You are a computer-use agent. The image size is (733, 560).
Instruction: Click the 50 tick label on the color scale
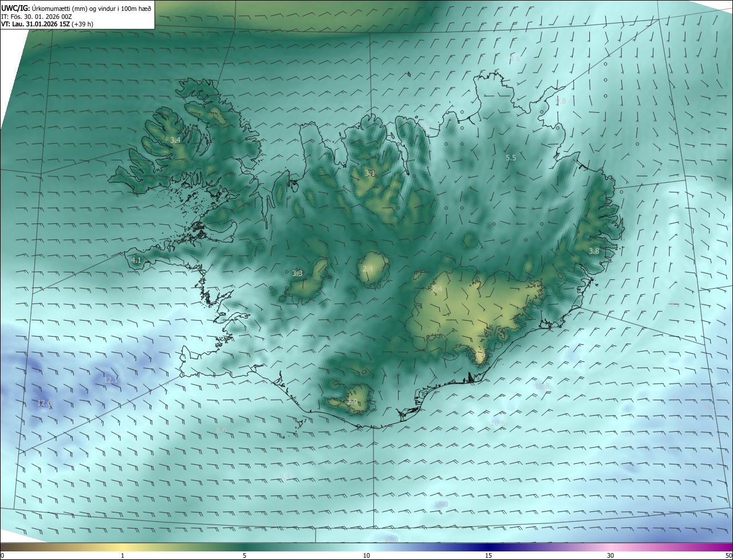(728, 555)
